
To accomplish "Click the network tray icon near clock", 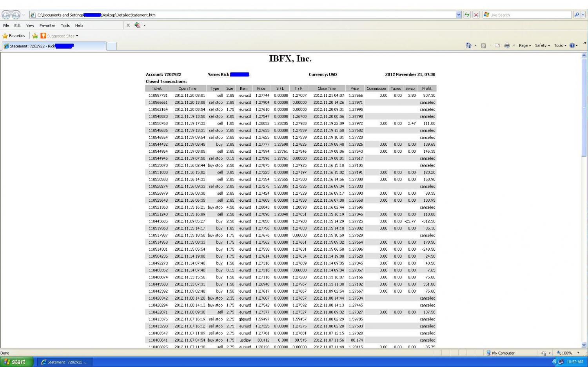I will tap(561, 362).
